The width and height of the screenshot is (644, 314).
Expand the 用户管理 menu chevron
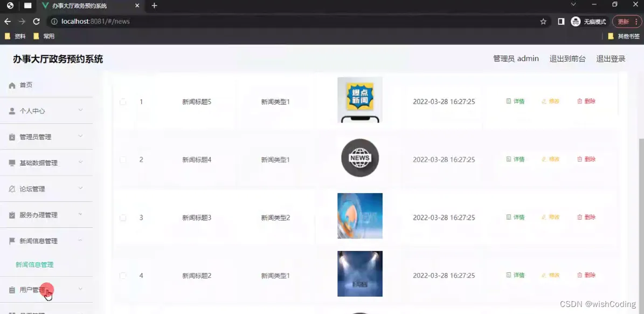tap(80, 289)
